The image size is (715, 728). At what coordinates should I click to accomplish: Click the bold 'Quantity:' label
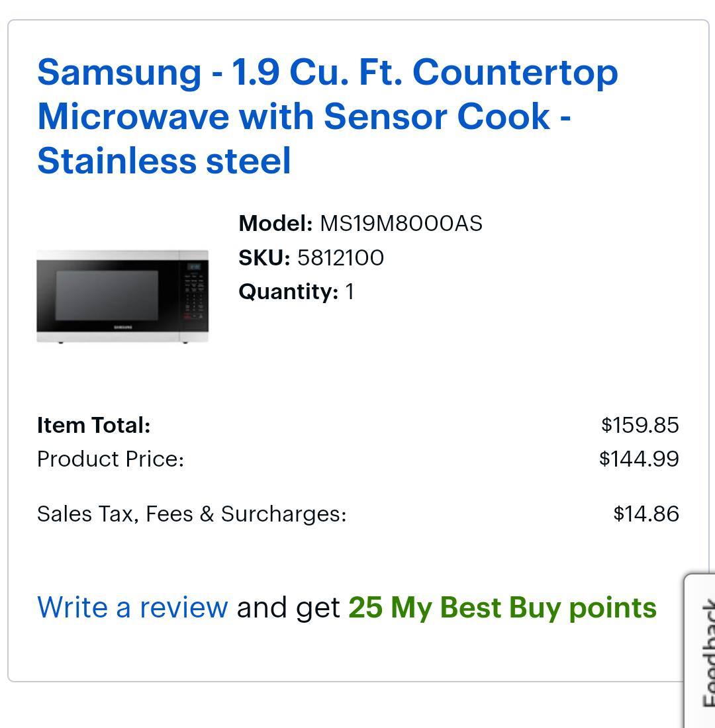289,292
